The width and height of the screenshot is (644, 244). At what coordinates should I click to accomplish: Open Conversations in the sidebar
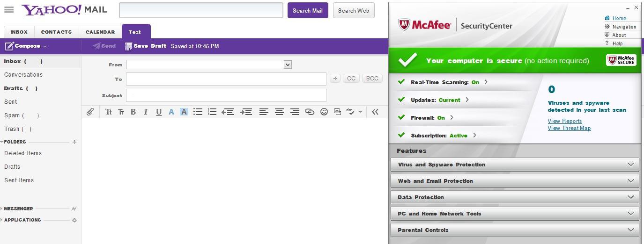point(23,75)
